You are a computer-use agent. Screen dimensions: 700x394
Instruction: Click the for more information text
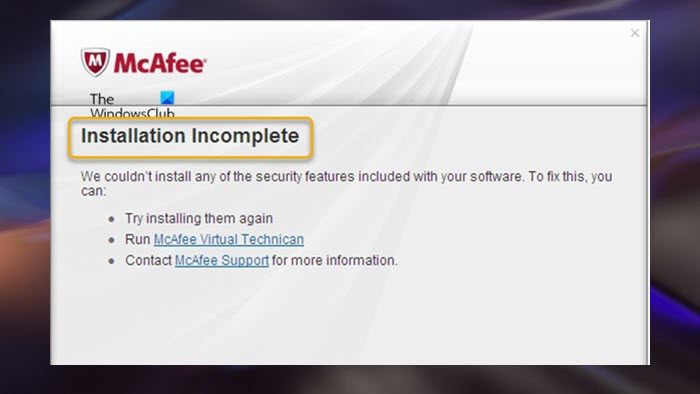[x=334, y=261]
